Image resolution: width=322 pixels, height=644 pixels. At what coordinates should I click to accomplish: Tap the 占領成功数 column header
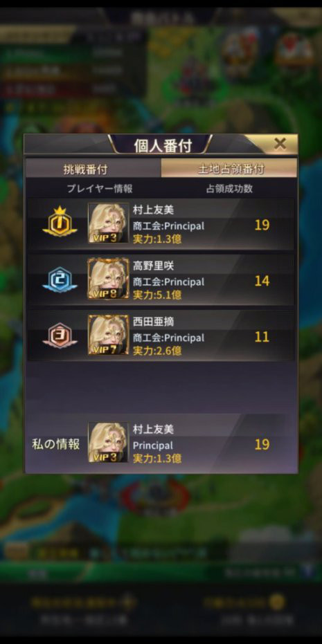click(229, 189)
